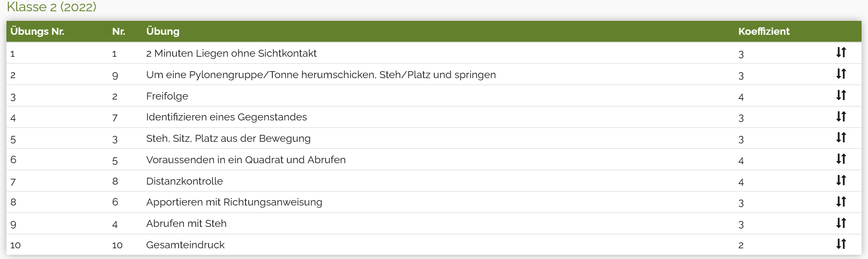Select the Distanzkontrolle exercise text
The image size is (868, 259).
pos(184,181)
